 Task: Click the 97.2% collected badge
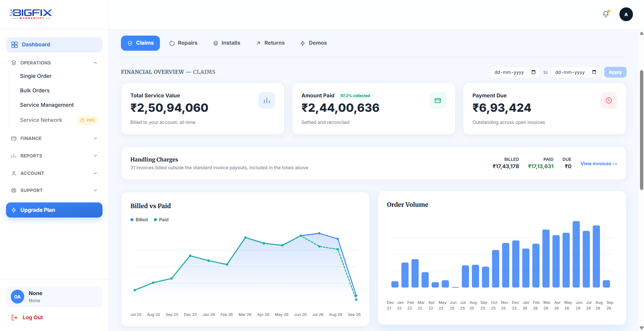pyautogui.click(x=355, y=96)
